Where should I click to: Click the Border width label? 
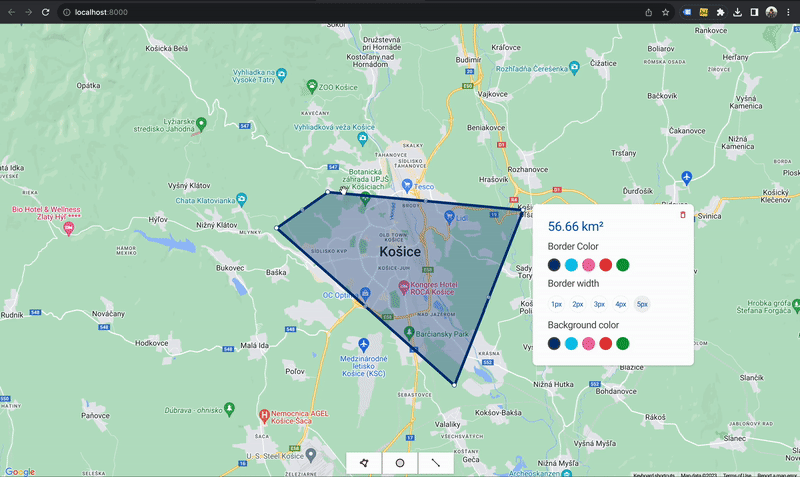pyautogui.click(x=573, y=284)
